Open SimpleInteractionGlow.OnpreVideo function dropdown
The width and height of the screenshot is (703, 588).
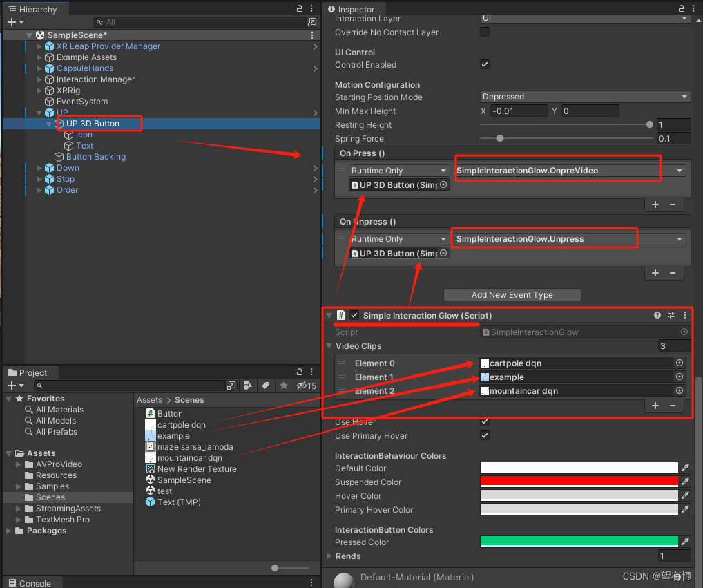570,171
